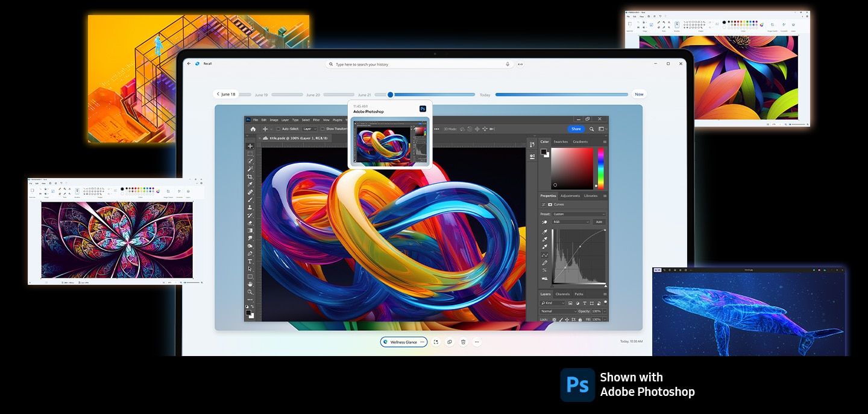Image resolution: width=868 pixels, height=414 pixels.
Task: Click the Photoshop Home icon
Action: point(253,129)
